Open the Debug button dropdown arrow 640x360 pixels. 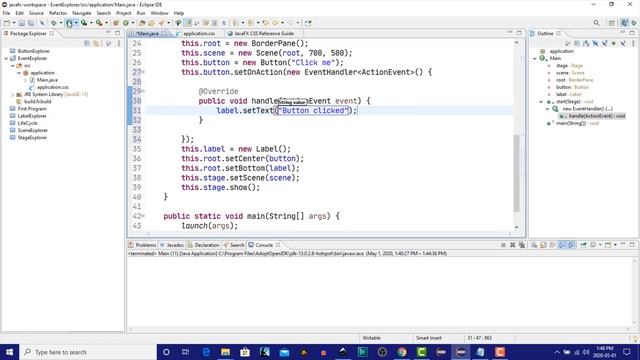(60, 23)
